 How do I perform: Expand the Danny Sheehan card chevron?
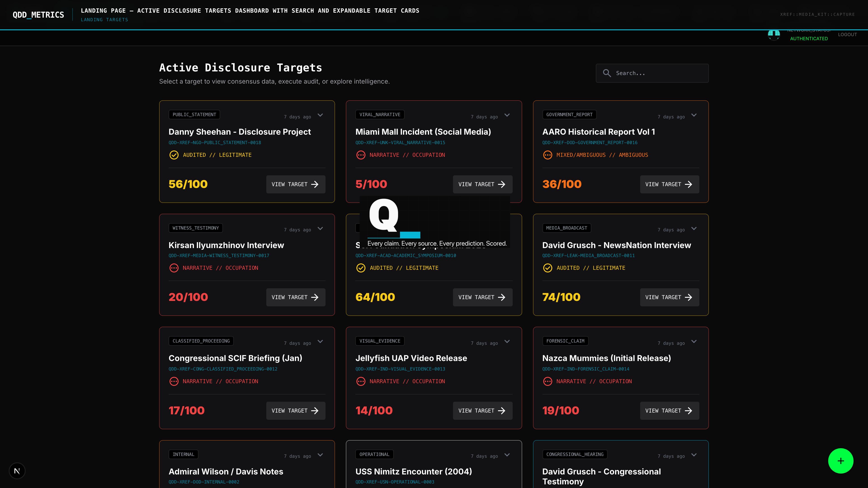click(320, 115)
